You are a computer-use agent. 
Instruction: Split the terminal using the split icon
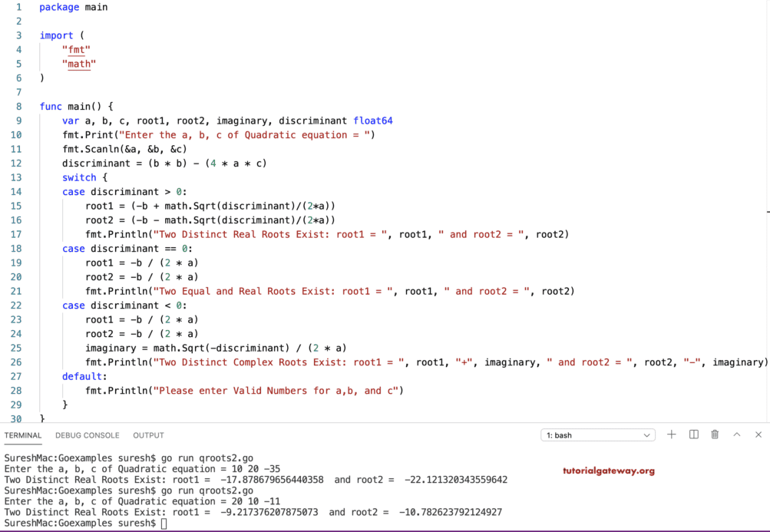tap(692, 435)
